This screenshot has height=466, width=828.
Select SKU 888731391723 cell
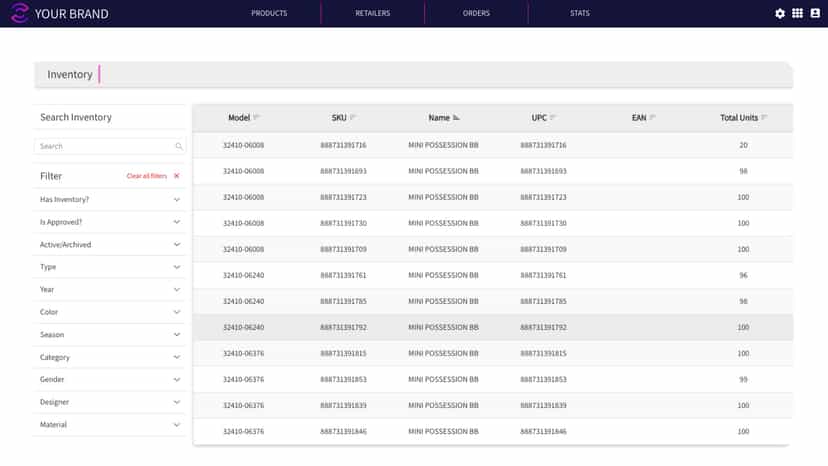pos(343,197)
